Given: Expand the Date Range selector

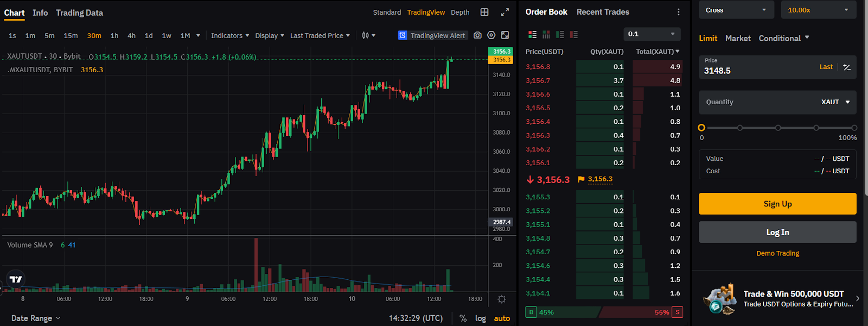Looking at the screenshot, I should (36, 318).
